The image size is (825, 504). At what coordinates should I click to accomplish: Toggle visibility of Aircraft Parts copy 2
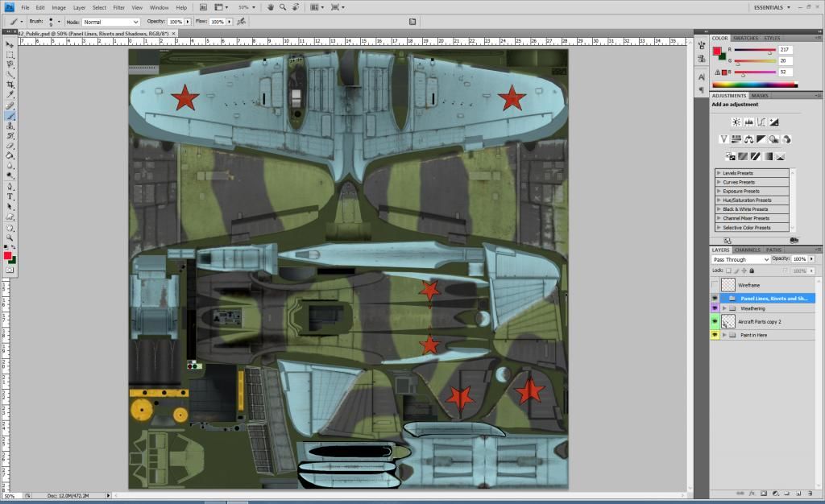tap(715, 321)
